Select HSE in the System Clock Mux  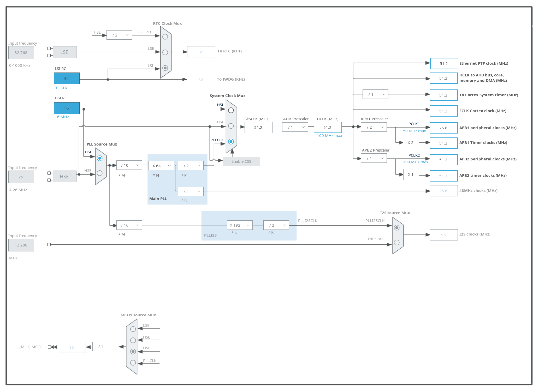pos(231,126)
